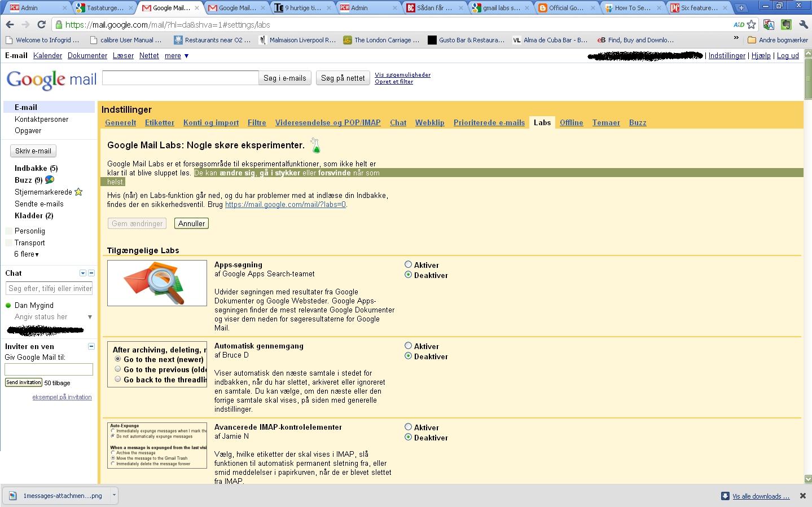Click the Apps-søgning preview thumbnail
Image resolution: width=812 pixels, height=507 pixels.
pos(157,283)
